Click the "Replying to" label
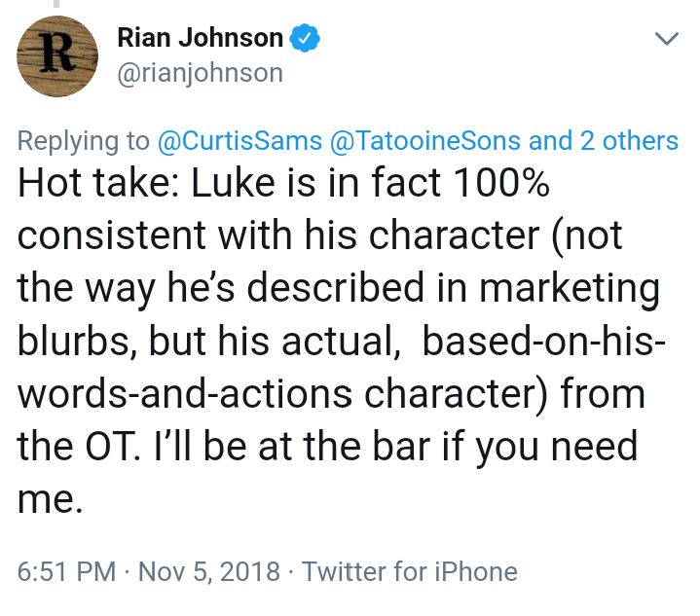This screenshot has height=616, width=700. pyautogui.click(x=84, y=141)
